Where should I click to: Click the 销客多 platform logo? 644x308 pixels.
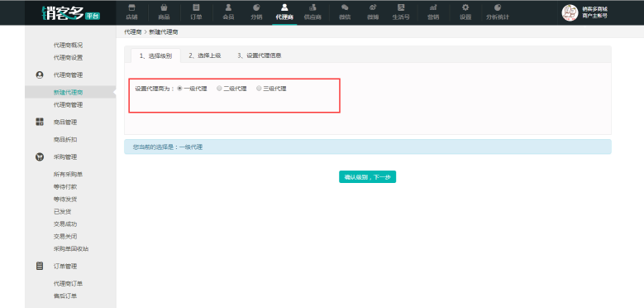click(x=70, y=13)
